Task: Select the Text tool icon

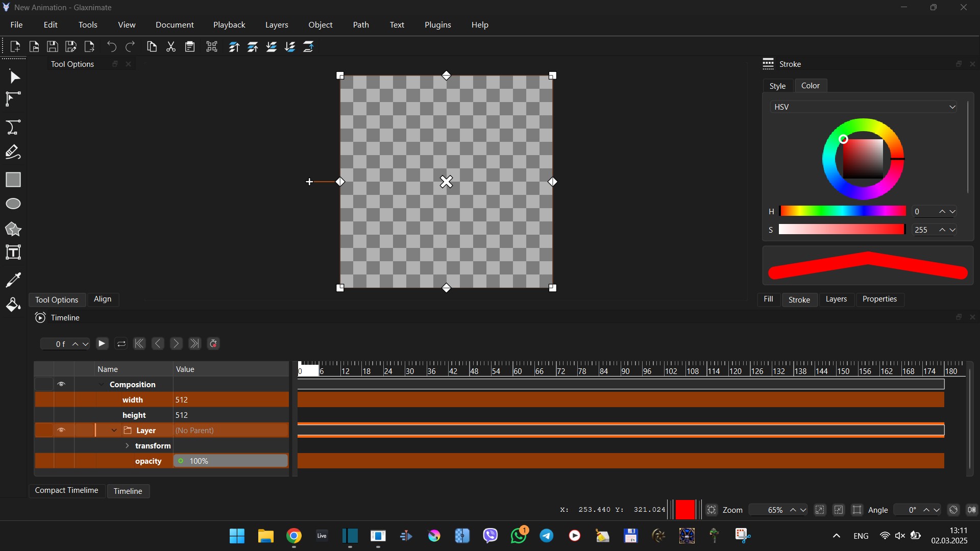Action: click(x=13, y=253)
